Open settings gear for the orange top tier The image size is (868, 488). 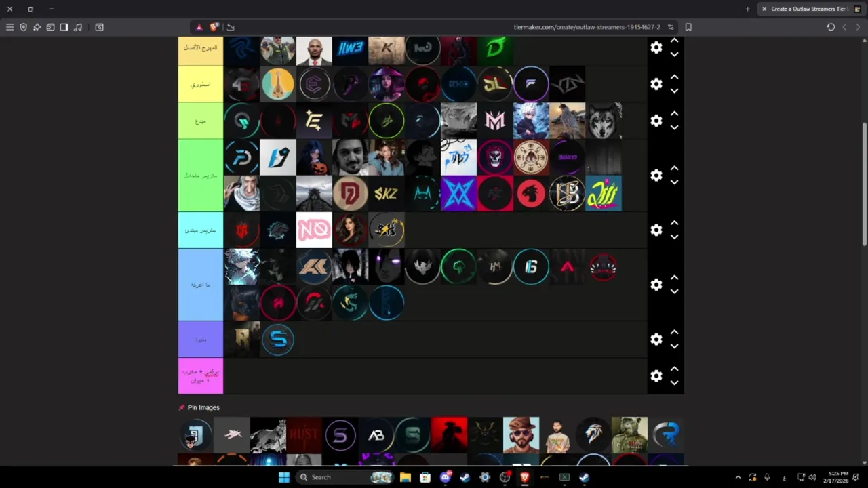click(x=656, y=47)
